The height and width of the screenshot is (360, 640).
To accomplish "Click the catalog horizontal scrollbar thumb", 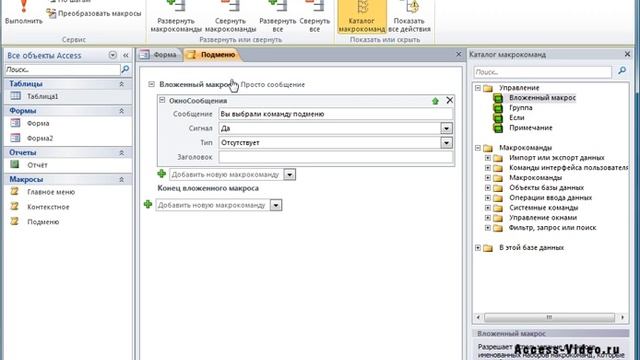I will click(x=549, y=317).
